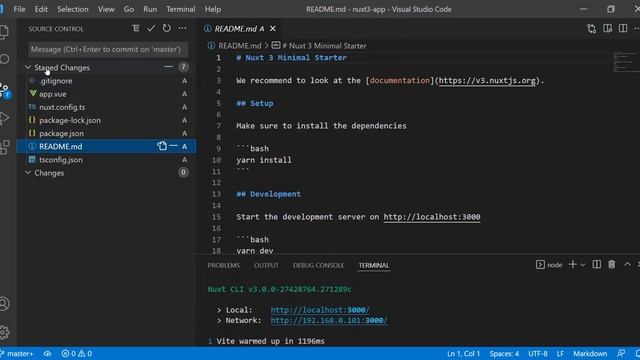Collapse Changes section

pos(28,173)
